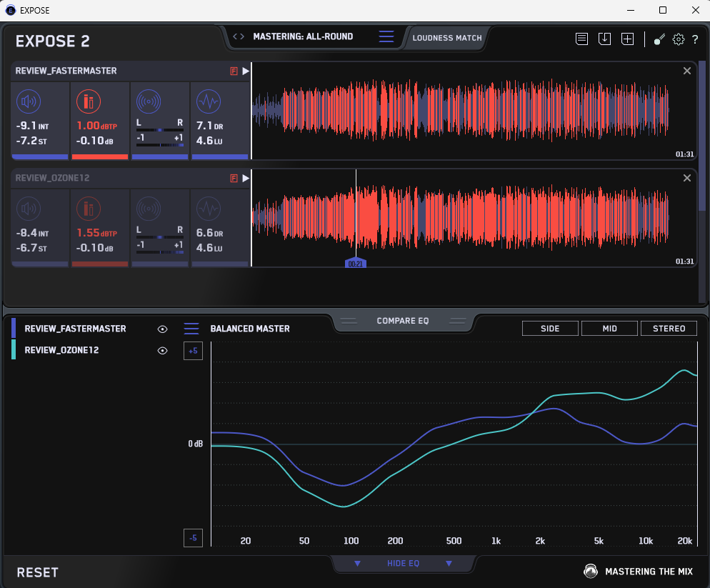Click red F icon on REVIEW_FASTERMASTER
The width and height of the screenshot is (710, 588).
click(x=234, y=71)
